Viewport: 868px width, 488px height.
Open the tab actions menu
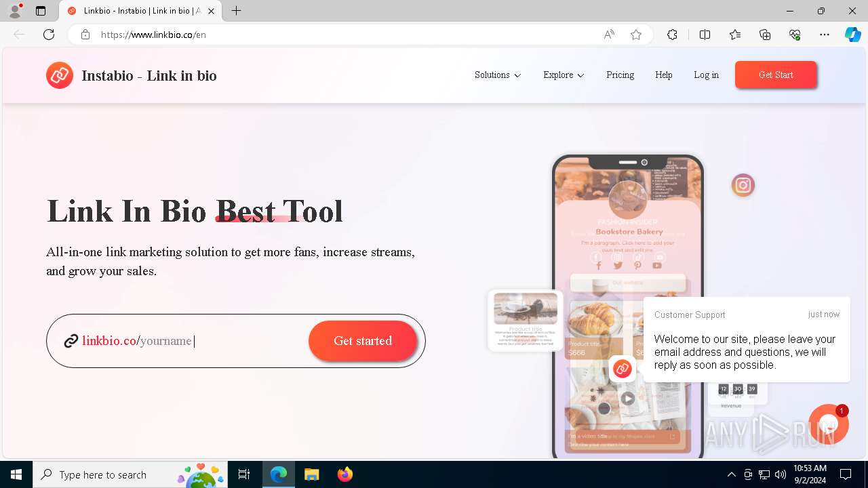pyautogui.click(x=41, y=11)
